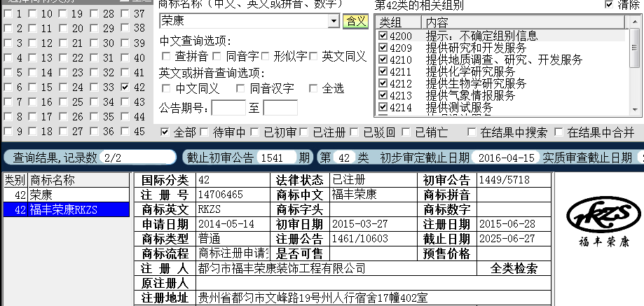Uncheck group 4214 testing services

[x=383, y=107]
